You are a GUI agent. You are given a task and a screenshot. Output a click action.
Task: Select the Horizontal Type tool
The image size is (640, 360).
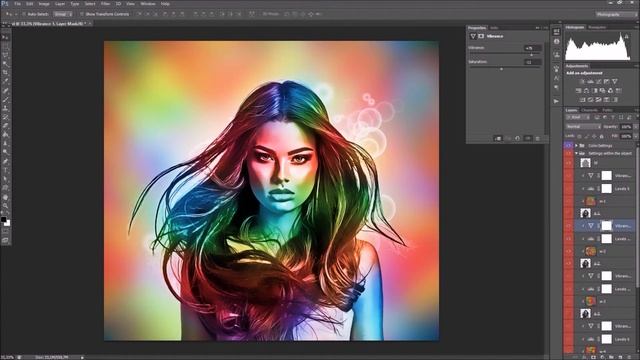coord(5,170)
